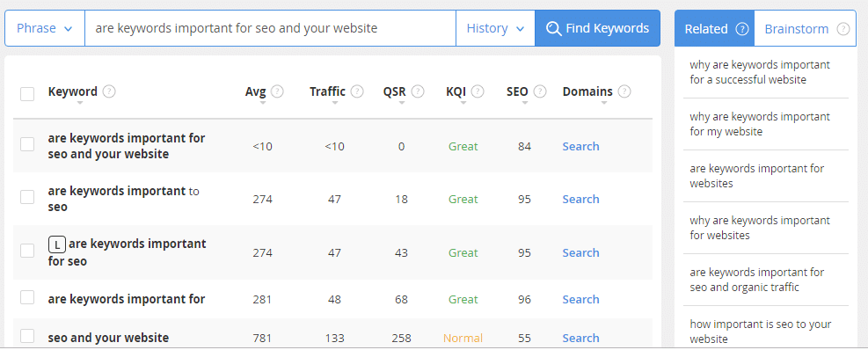Click the Domains column help icon

tap(624, 92)
